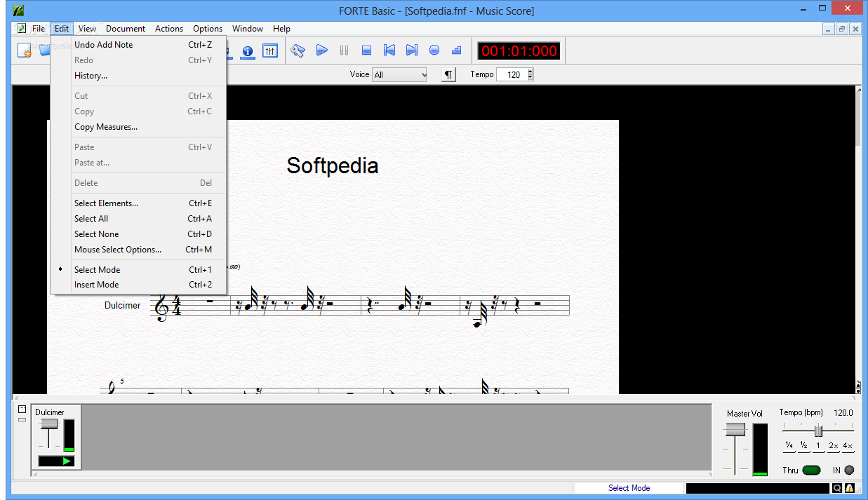
Task: Click the round Record button
Action: point(434,50)
